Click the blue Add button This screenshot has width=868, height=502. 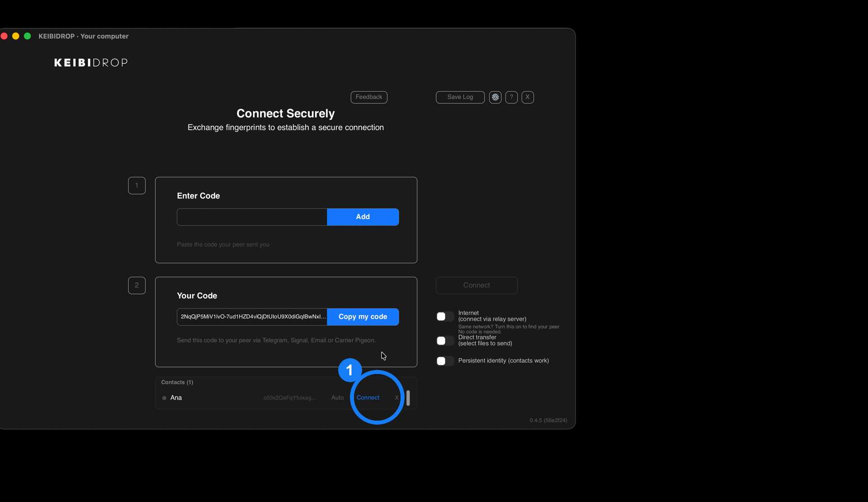click(363, 217)
